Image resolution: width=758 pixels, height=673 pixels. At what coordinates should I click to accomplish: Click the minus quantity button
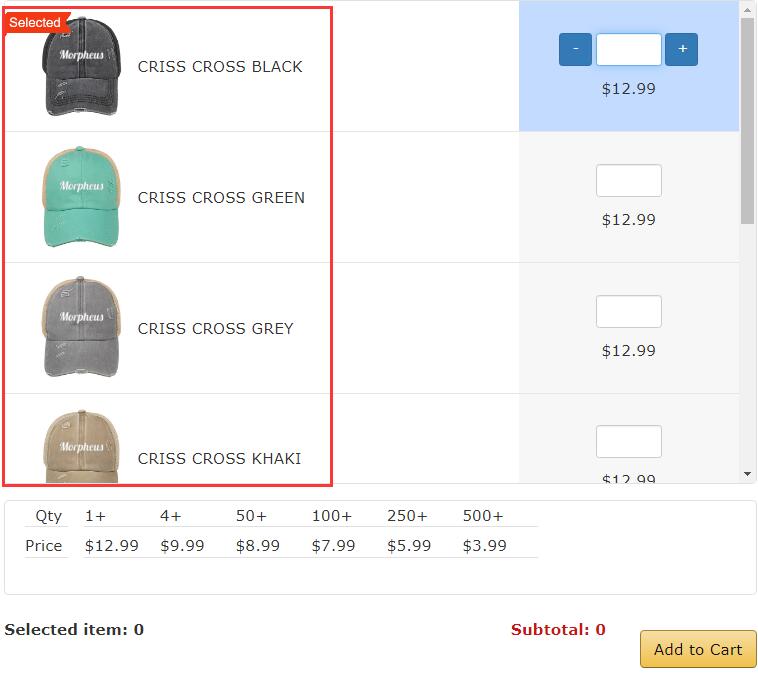[x=575, y=49]
